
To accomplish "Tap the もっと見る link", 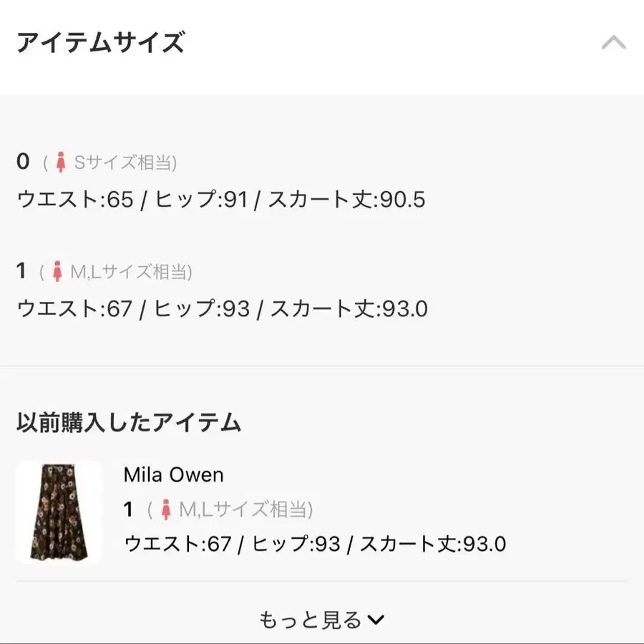I will tap(311, 620).
